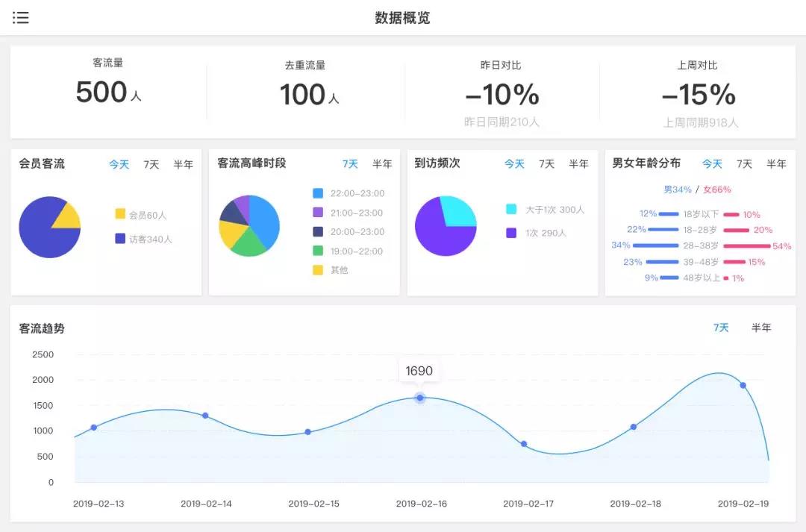806x532 pixels.
Task: Click the 2019-02-16 data point on chart
Action: pos(420,398)
